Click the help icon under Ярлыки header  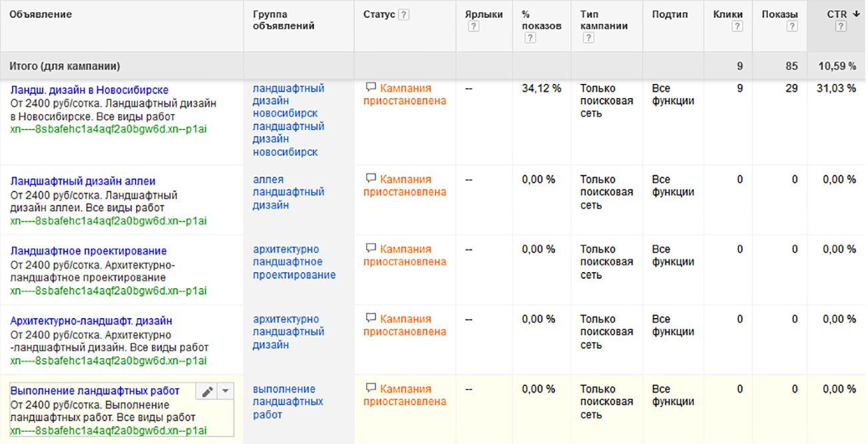pyautogui.click(x=473, y=27)
